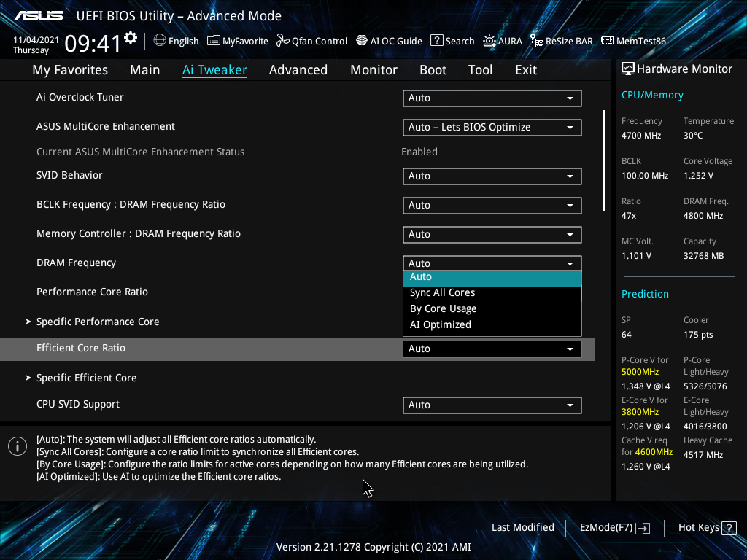Click CPU/Memory section heading

click(652, 96)
